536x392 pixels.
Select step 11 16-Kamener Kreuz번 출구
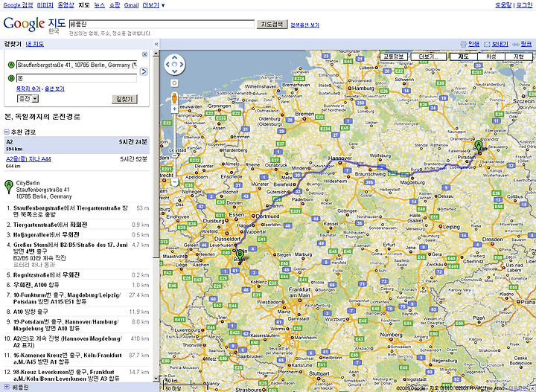77,359
